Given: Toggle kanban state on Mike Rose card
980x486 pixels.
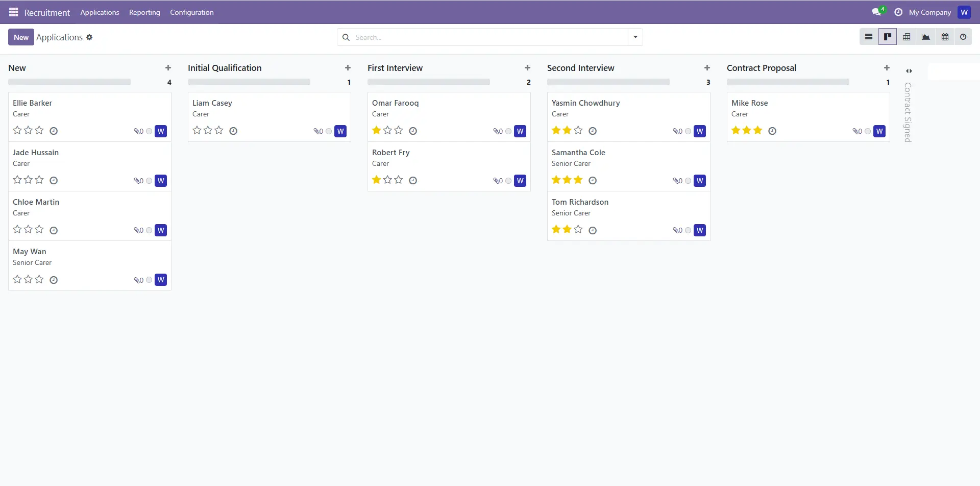Looking at the screenshot, I should coord(868,131).
